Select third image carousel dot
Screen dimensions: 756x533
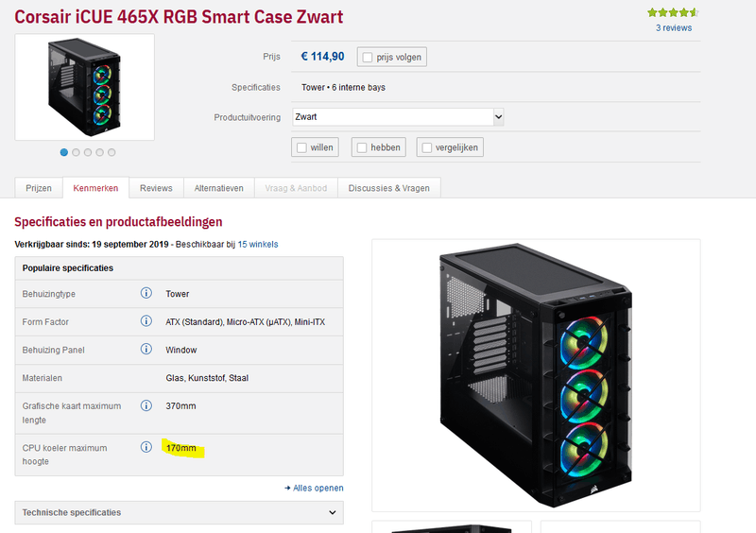(88, 152)
